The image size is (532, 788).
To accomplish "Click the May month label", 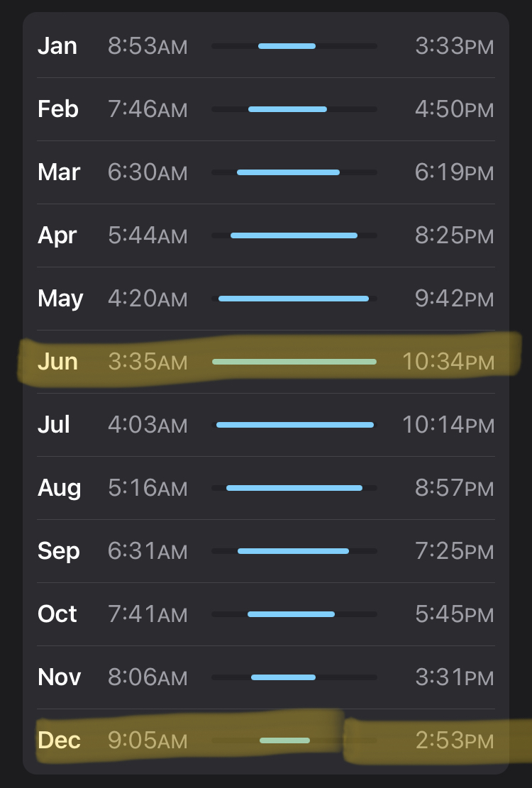I will 60,299.
